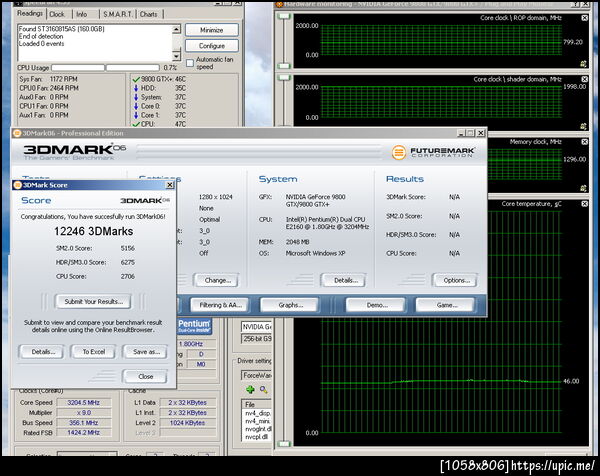Click the Pentium Dual-Core badge in CPU-Z
600x476 pixels.
pos(195,326)
